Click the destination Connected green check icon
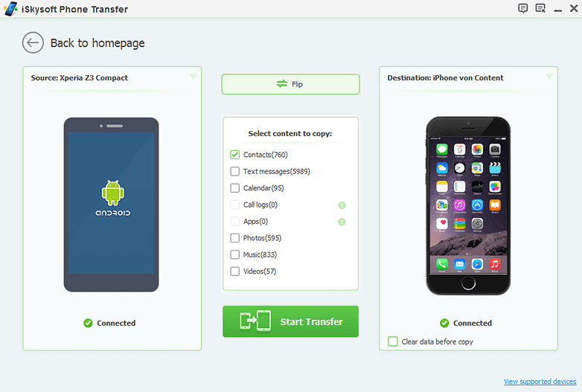The height and width of the screenshot is (392, 582). 444,323
